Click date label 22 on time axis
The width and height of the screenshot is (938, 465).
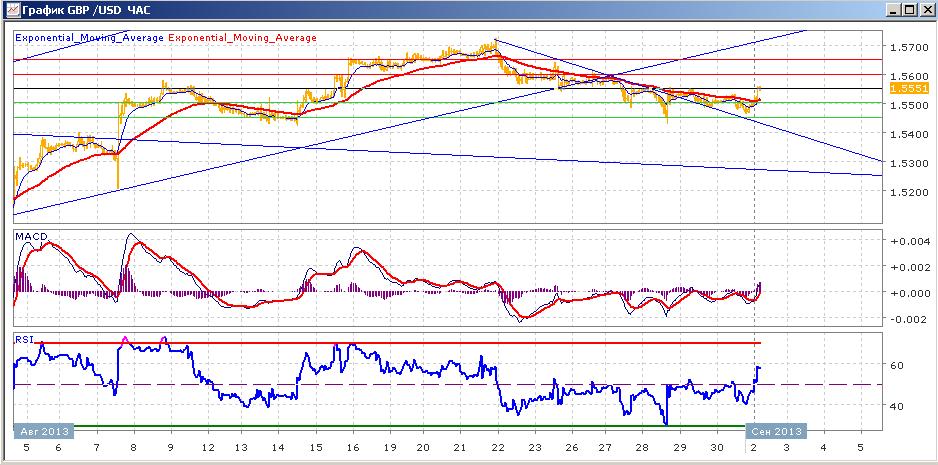pos(498,448)
